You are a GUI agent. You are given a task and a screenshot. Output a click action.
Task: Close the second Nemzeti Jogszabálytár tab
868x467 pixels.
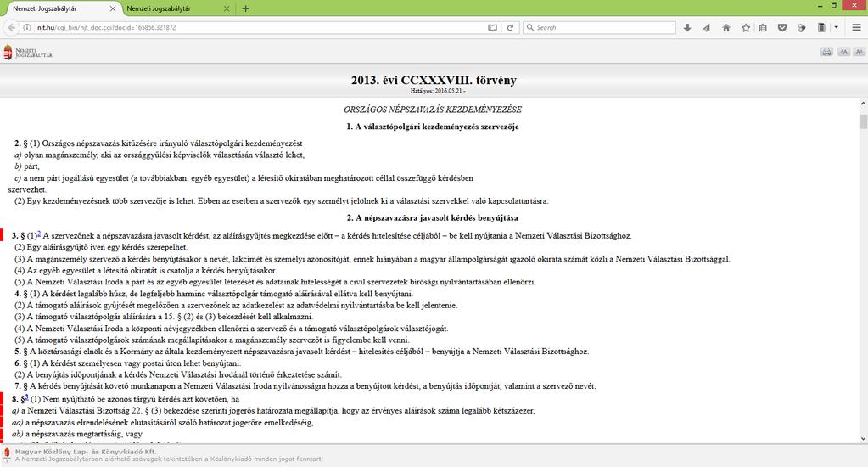click(227, 8)
